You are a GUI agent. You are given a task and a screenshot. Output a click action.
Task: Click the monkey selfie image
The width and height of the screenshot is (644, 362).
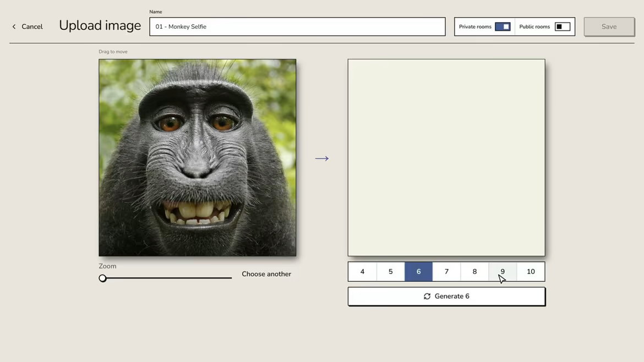coord(197,157)
